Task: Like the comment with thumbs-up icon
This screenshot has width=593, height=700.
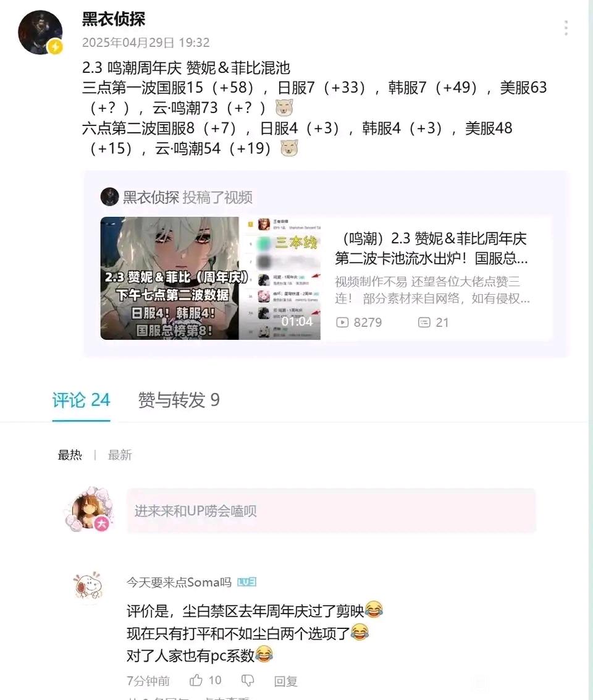Action: 196,680
